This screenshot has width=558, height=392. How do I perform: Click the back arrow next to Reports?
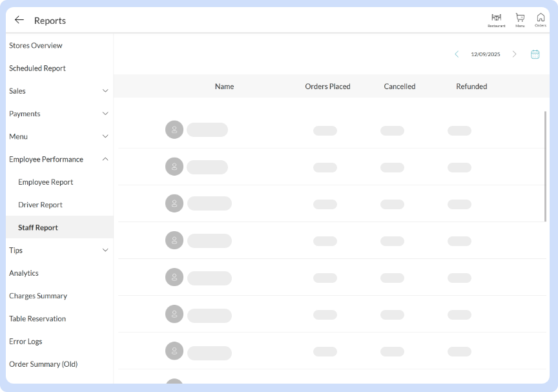pyautogui.click(x=19, y=20)
